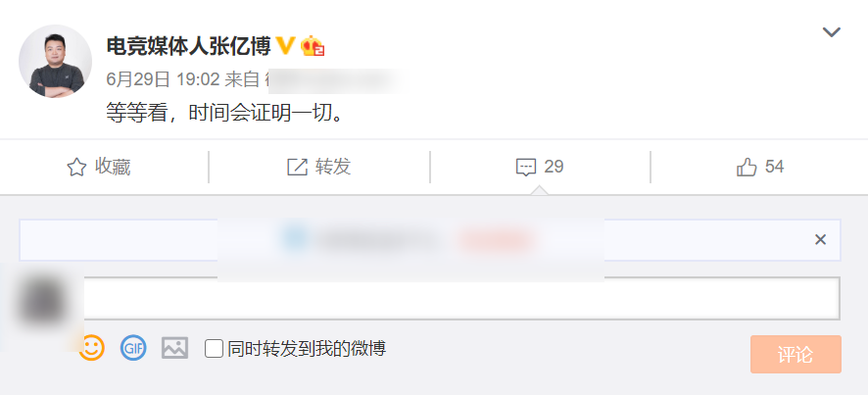Viewport: 868px width, 395px height.
Task: Open comments via the speech bubble icon
Action: [x=525, y=168]
